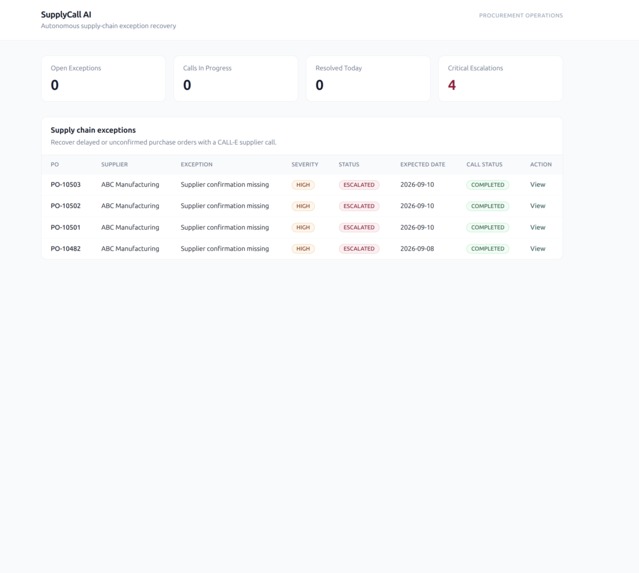Select the Resolved Today card
Image resolution: width=639 pixels, height=573 pixels.
click(368, 79)
